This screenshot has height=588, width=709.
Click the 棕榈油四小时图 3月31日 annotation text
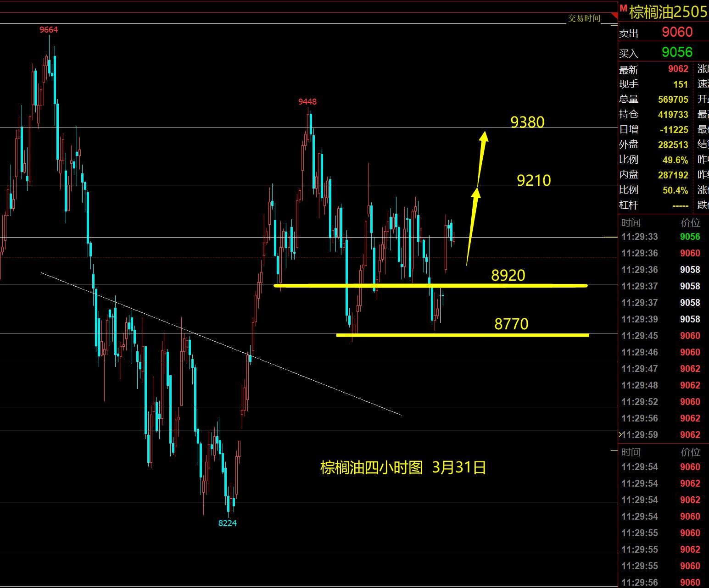(403, 468)
